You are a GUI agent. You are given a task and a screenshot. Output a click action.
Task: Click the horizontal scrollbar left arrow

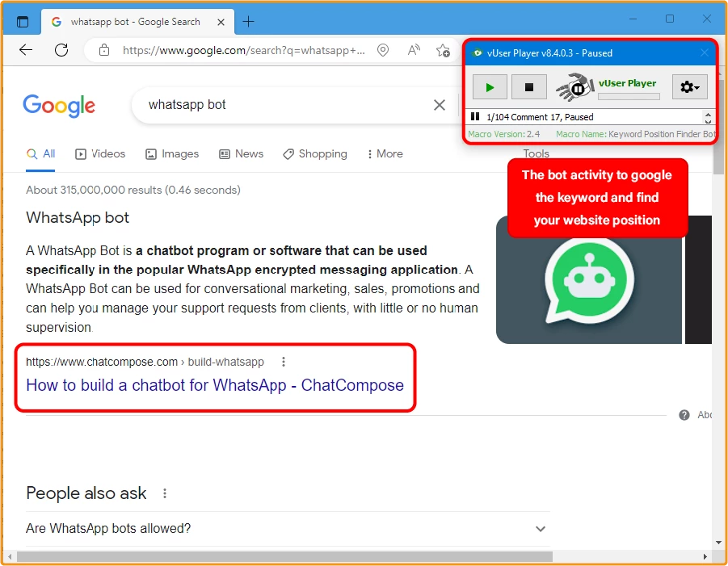click(10, 556)
